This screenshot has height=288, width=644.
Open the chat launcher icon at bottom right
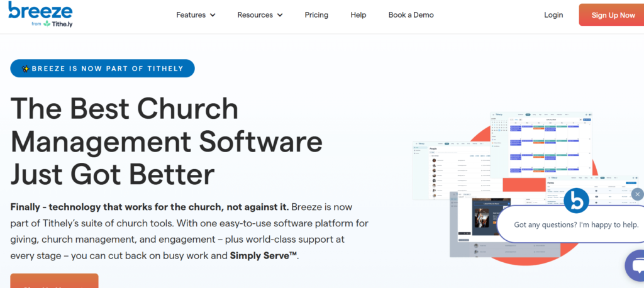[x=636, y=265]
